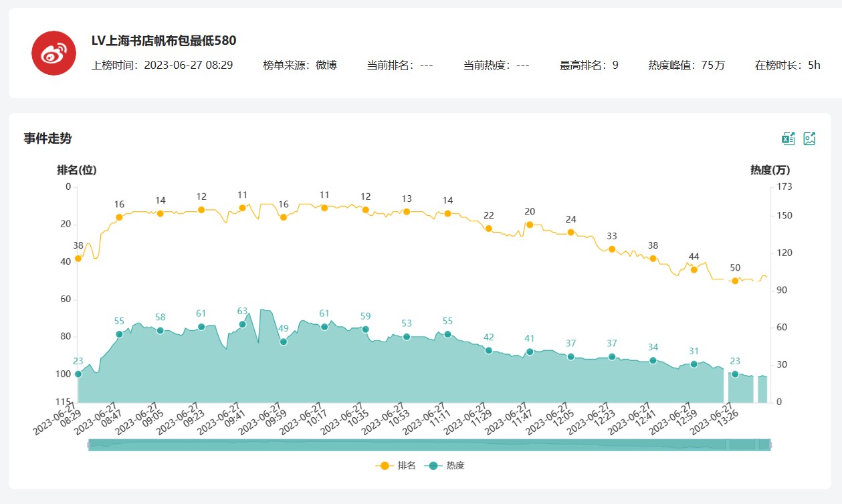The image size is (842, 504).
Task: Click the red Weibo logo icon
Action: coord(54,53)
